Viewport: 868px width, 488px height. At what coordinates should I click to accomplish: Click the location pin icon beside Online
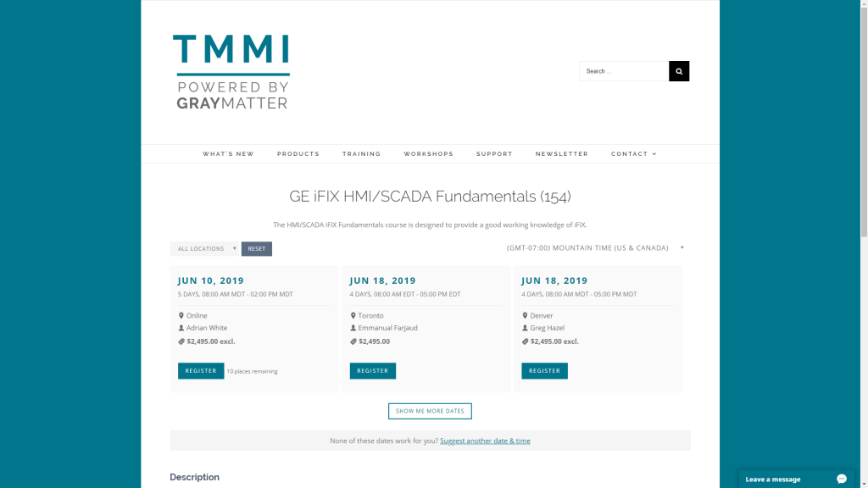(181, 315)
